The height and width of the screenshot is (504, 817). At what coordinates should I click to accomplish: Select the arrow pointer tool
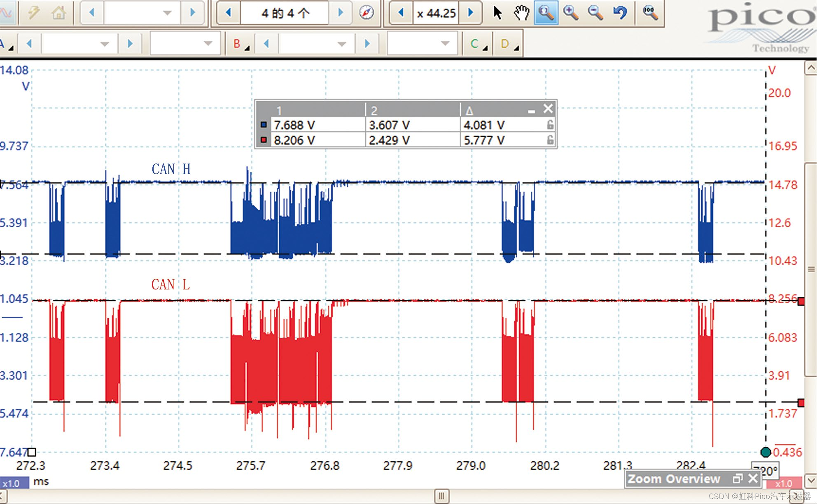[497, 13]
